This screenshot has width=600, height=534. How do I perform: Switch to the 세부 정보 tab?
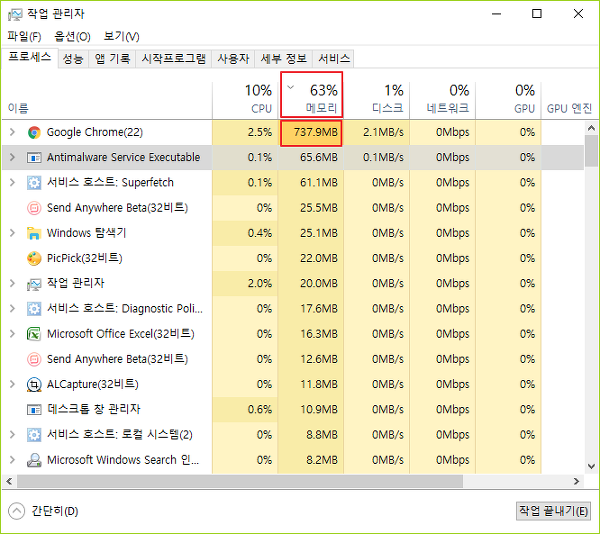click(284, 59)
